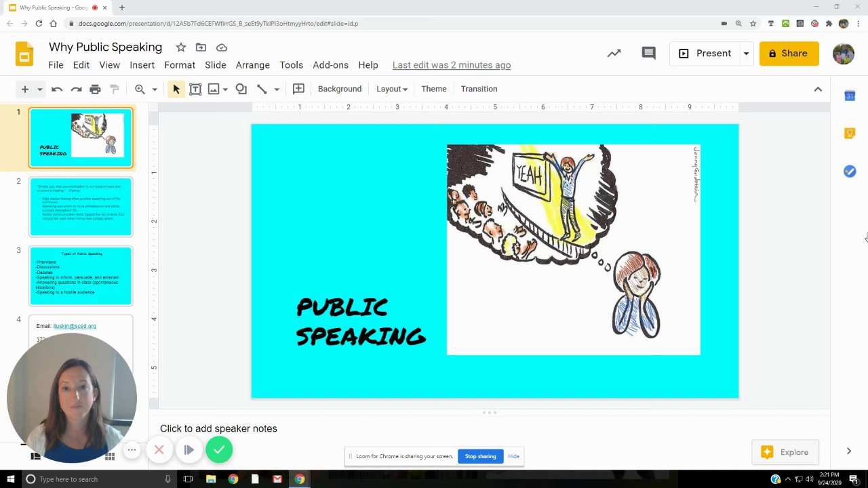Click the paint format icon
This screenshot has height=488, width=868.
[x=115, y=89]
